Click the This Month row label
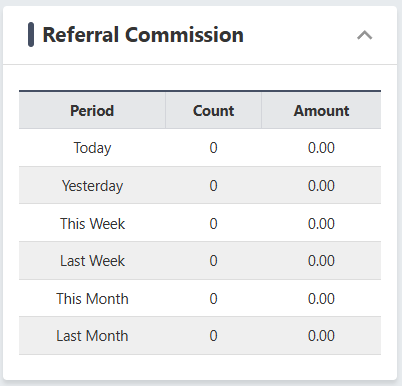402x386 pixels. click(x=92, y=298)
